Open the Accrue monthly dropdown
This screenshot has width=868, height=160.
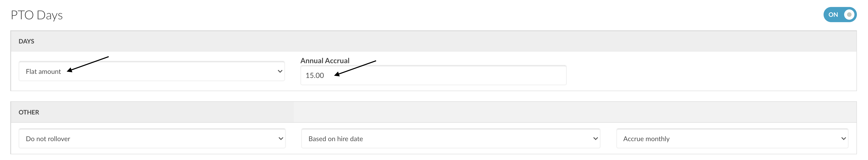coord(732,138)
